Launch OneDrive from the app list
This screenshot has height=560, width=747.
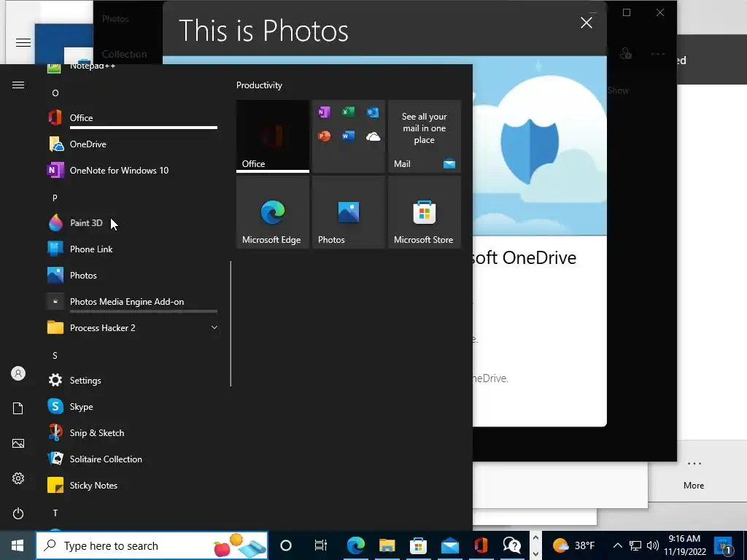tap(132, 144)
